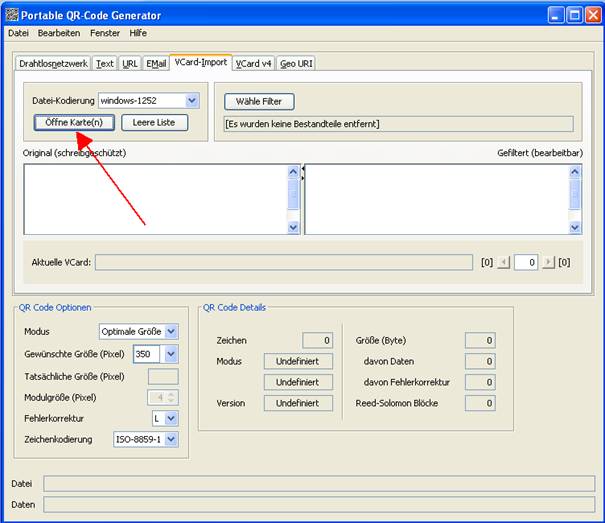The width and height of the screenshot is (605, 523).
Task: Select the VCard-Import tab
Action: 201,62
